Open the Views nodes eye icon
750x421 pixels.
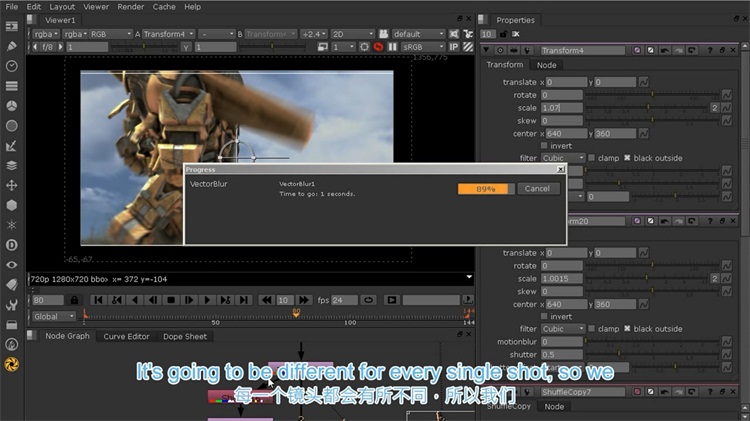coord(11,265)
